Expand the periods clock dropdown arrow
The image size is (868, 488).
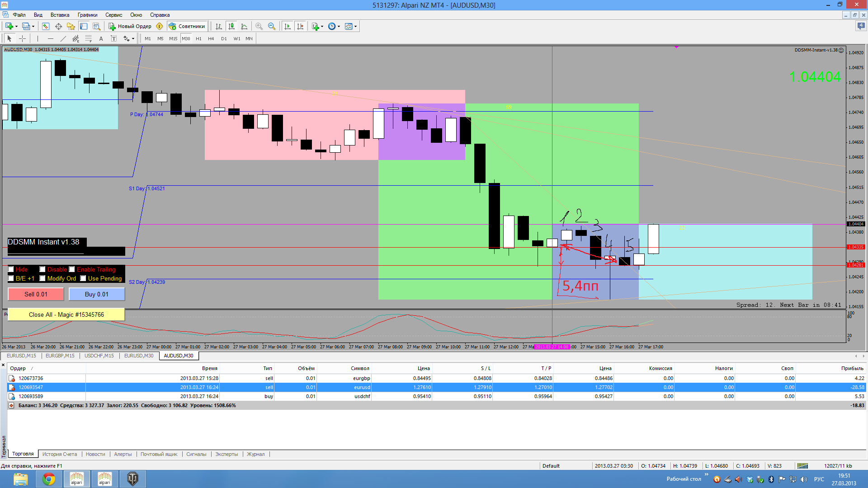point(339,26)
